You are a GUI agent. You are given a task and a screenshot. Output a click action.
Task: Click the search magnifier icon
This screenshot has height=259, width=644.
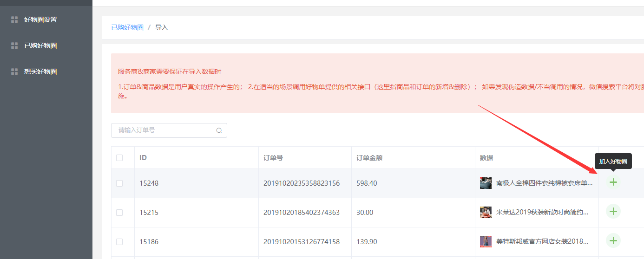[219, 130]
